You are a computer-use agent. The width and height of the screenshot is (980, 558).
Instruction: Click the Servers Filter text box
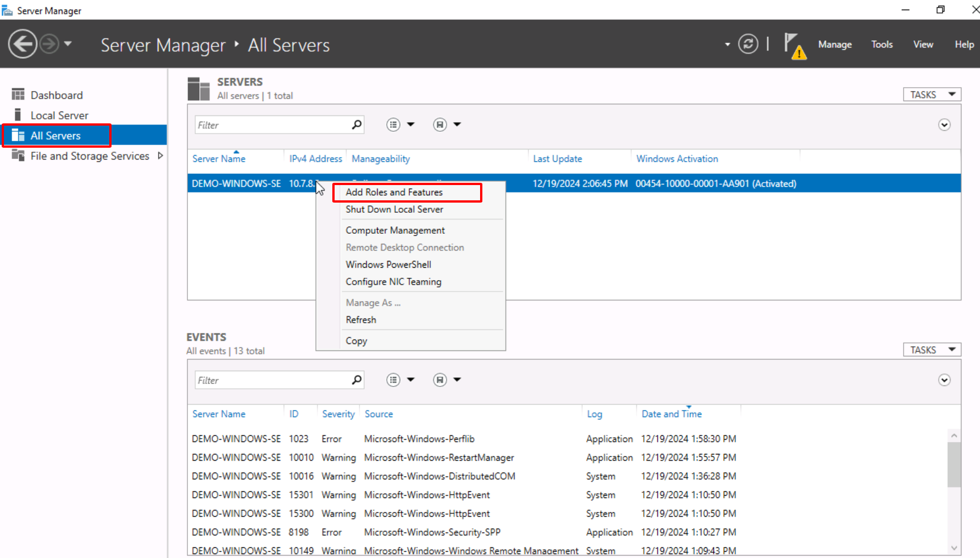point(272,125)
